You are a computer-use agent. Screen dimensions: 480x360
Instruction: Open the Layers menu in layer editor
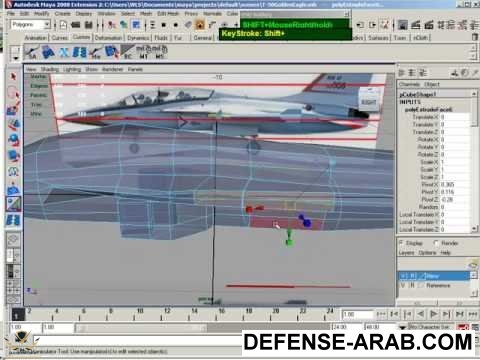tap(406, 253)
